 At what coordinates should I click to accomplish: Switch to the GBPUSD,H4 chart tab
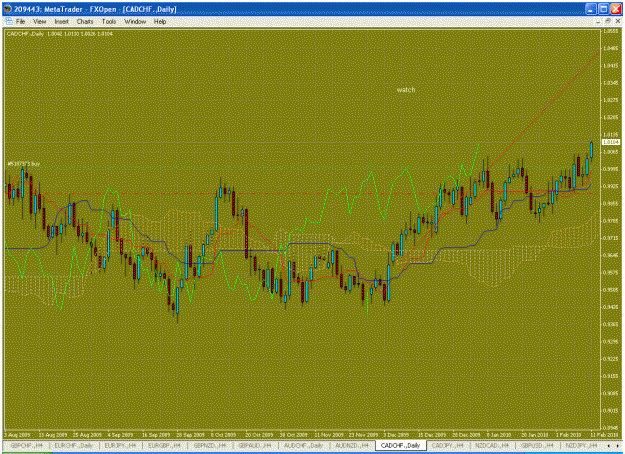[x=537, y=445]
